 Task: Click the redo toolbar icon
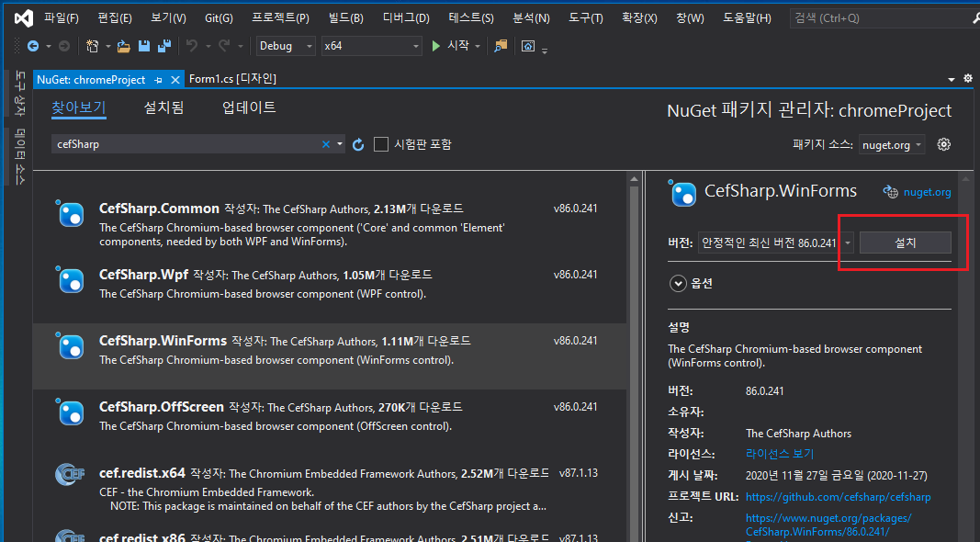(x=224, y=46)
